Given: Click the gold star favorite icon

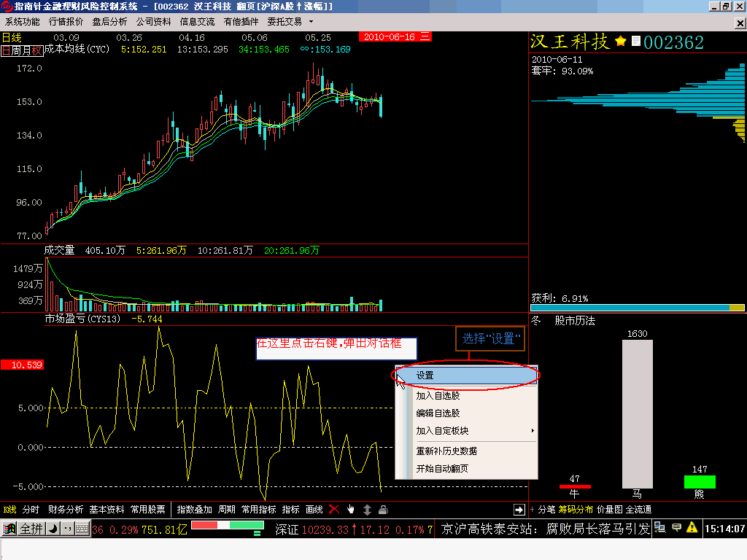Looking at the screenshot, I should tap(620, 41).
